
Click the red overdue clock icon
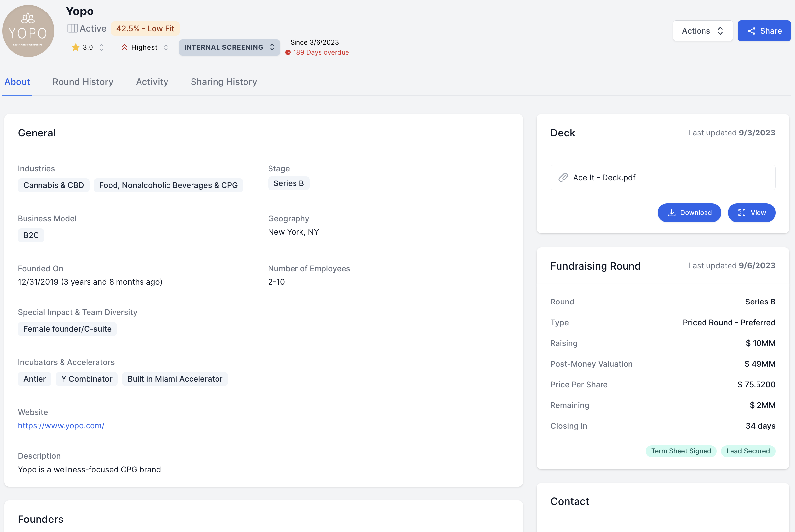click(x=288, y=52)
